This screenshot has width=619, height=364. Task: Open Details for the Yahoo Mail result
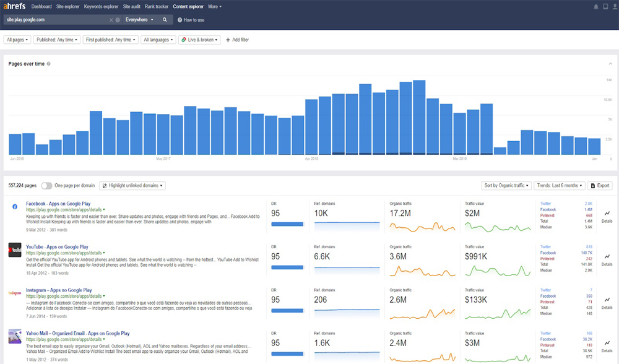[x=607, y=346]
